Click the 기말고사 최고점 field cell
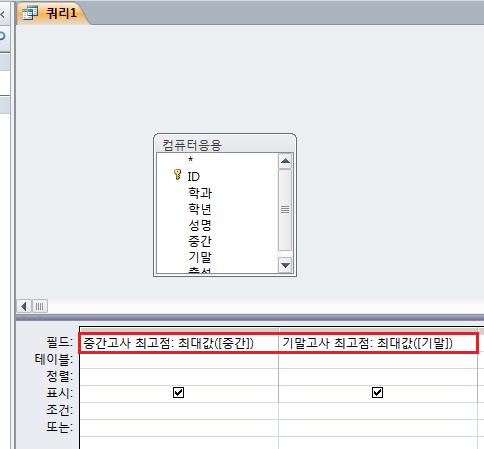This screenshot has width=484, height=449. (378, 343)
